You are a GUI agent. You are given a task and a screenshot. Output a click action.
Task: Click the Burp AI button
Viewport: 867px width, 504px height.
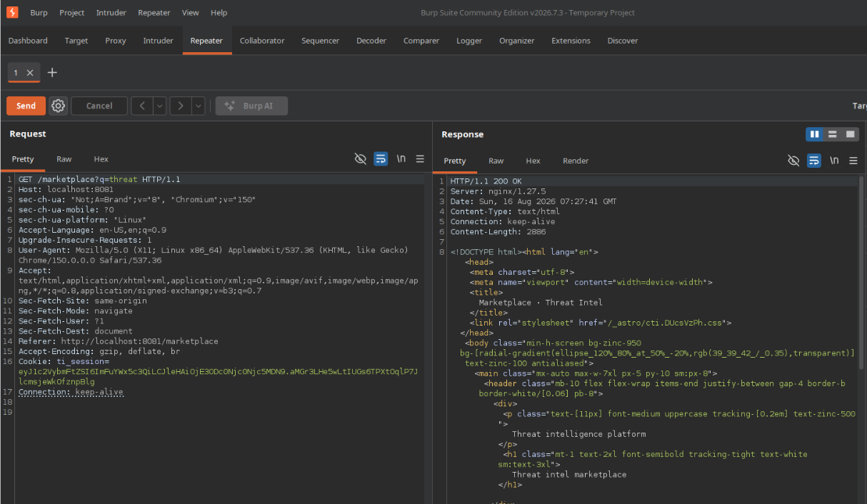pyautogui.click(x=251, y=106)
